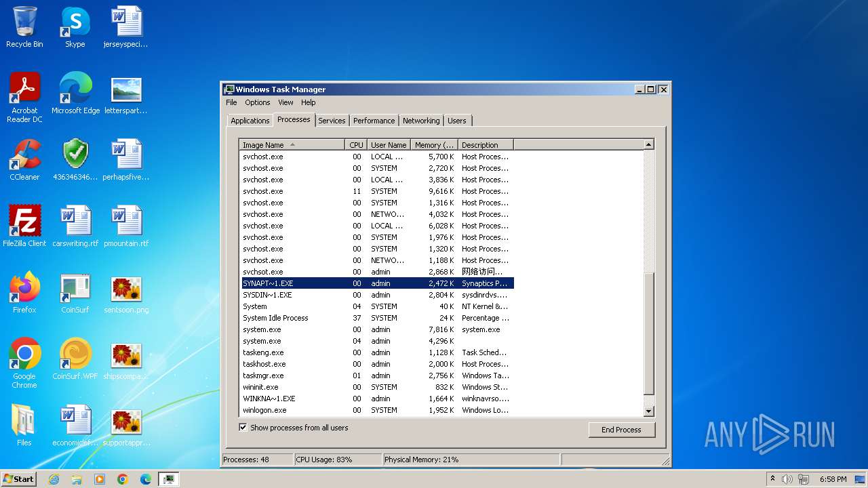Screen dimensions: 868x488
Task: Open the perhapsfive Word document icon
Action: (126, 160)
